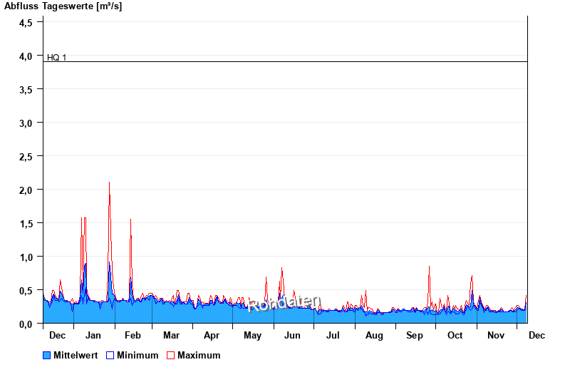Click the May month label
Viewport: 570px width, 392px height.
252,335
